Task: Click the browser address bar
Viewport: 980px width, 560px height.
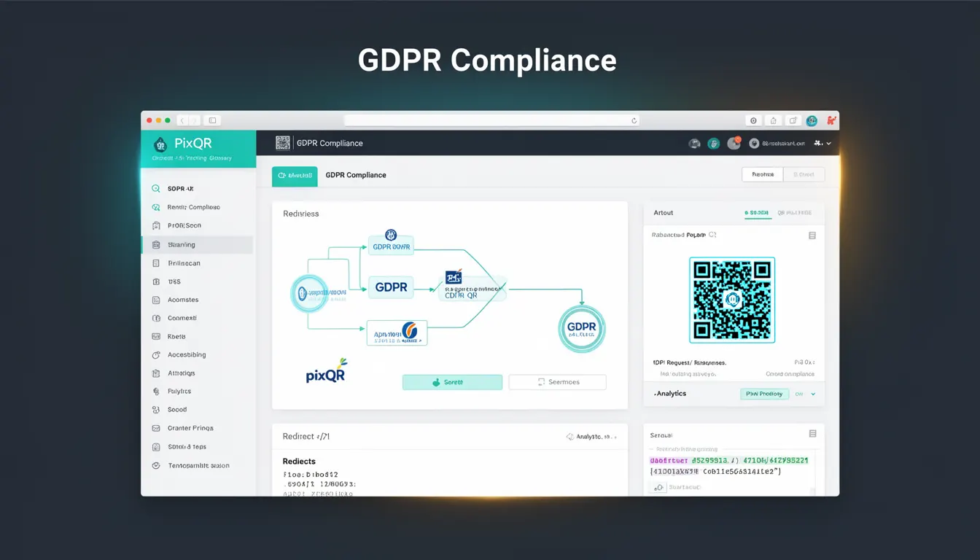Action: pyautogui.click(x=491, y=120)
